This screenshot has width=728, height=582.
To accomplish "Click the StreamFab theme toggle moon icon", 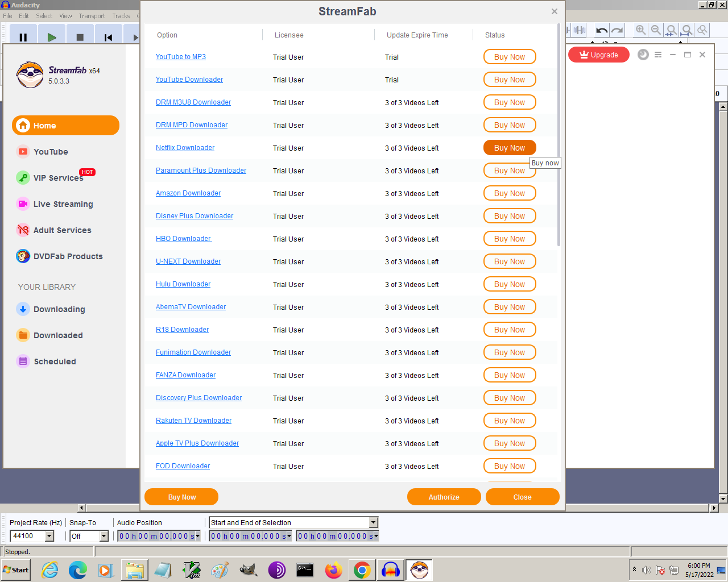I will pos(643,55).
